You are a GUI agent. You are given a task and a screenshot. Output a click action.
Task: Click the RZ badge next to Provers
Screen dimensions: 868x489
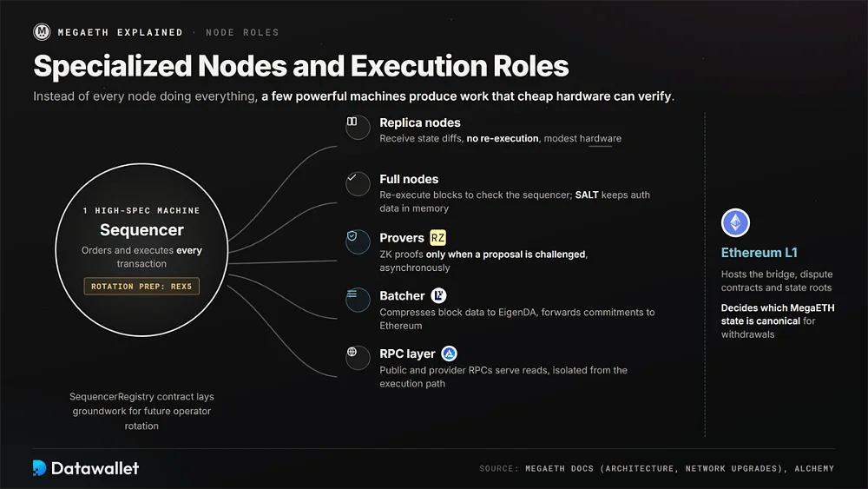click(x=437, y=238)
